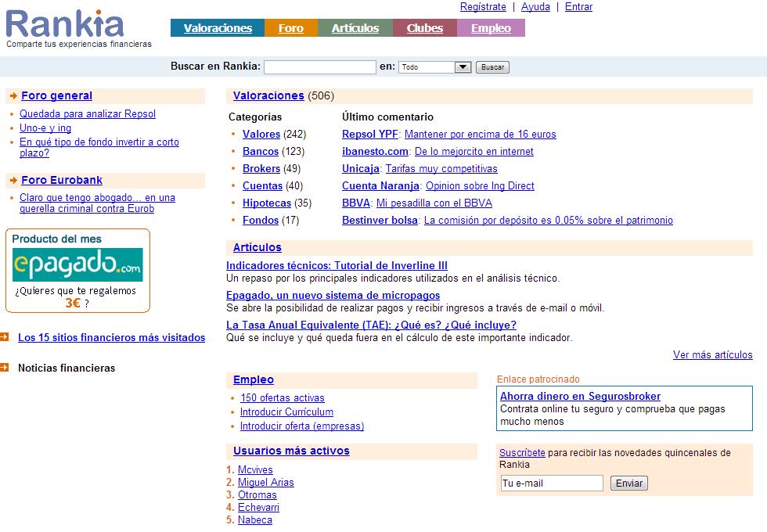Open article Epagado, un nuevo sistema de micropagos
Screen dimensions: 767x532
[x=333, y=296]
